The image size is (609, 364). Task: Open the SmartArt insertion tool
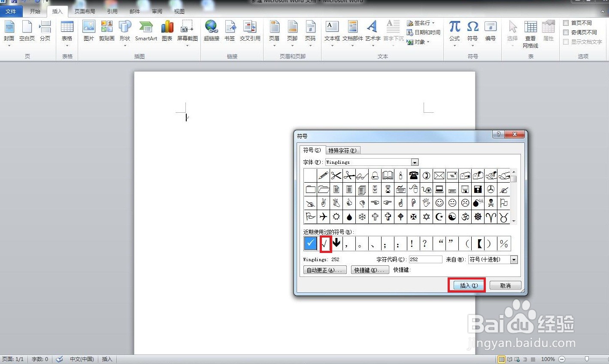point(145,30)
